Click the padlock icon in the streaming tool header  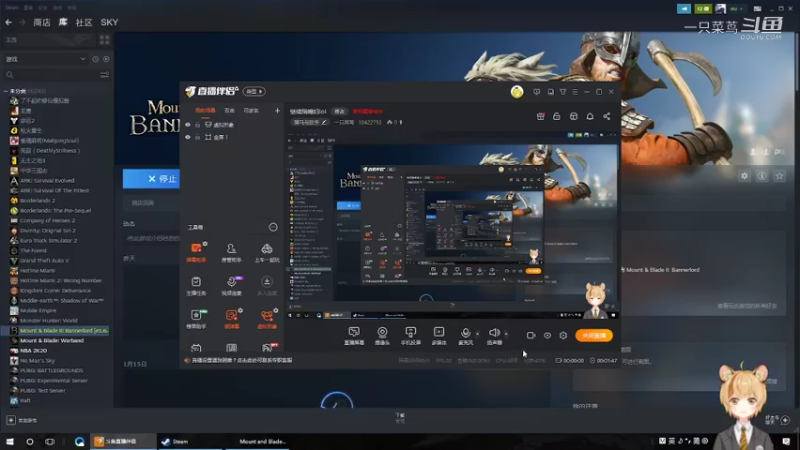(557, 116)
